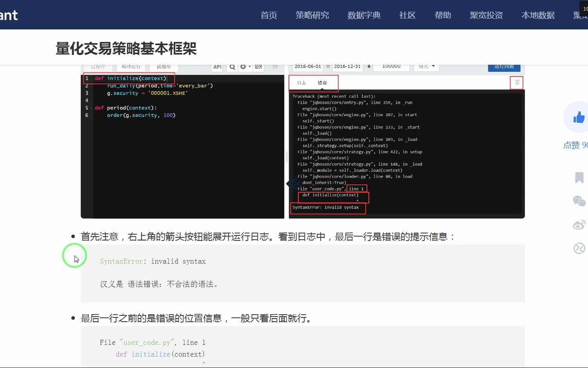588x368 pixels.
Task: Click the bookmark favorite icon
Action: pos(579,178)
